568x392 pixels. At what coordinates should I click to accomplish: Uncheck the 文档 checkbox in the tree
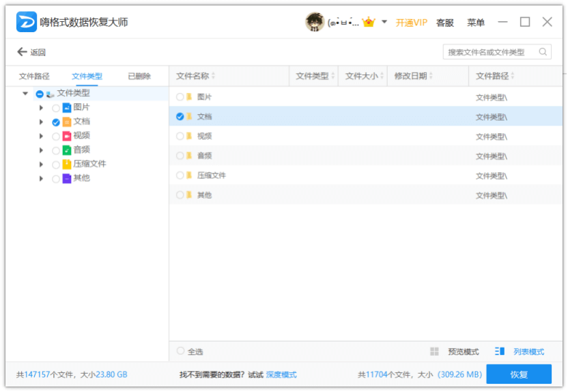56,122
